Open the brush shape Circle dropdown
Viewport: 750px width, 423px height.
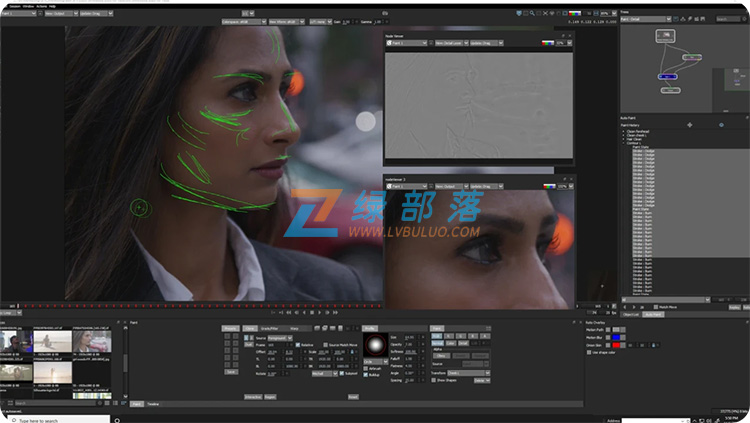click(375, 362)
